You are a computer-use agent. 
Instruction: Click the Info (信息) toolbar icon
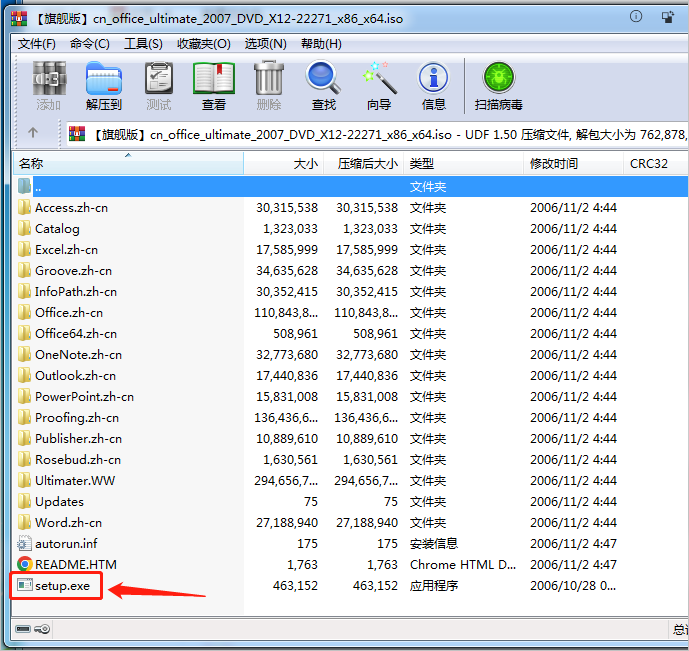pos(433,78)
